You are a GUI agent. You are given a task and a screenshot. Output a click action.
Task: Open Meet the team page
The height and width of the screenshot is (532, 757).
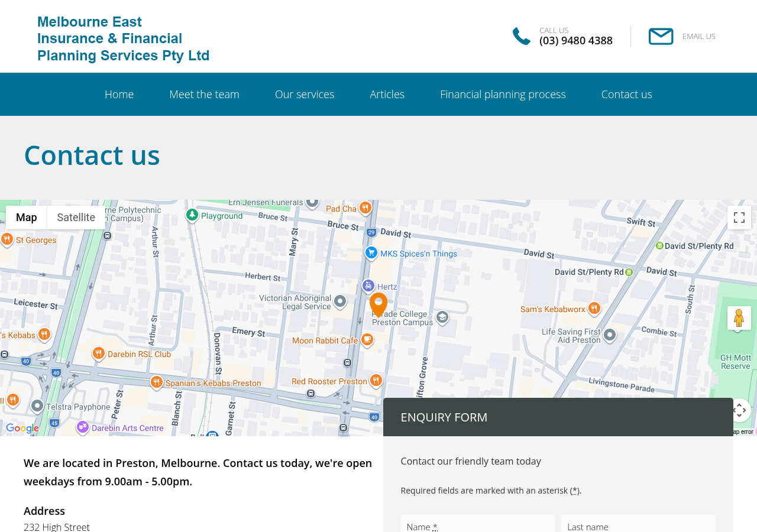pos(204,95)
